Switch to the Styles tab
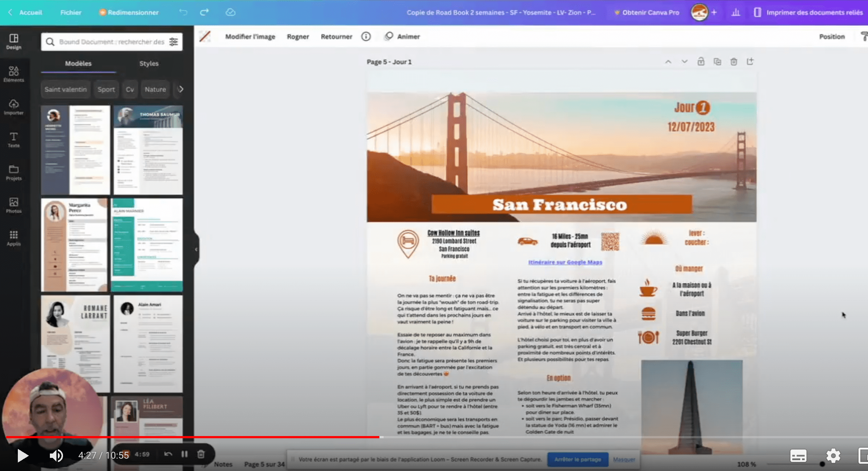Screen dimensions: 868x471 [149, 63]
